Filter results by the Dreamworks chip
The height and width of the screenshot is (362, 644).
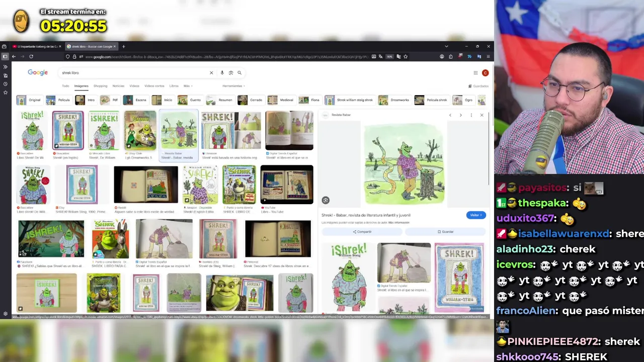pos(394,100)
